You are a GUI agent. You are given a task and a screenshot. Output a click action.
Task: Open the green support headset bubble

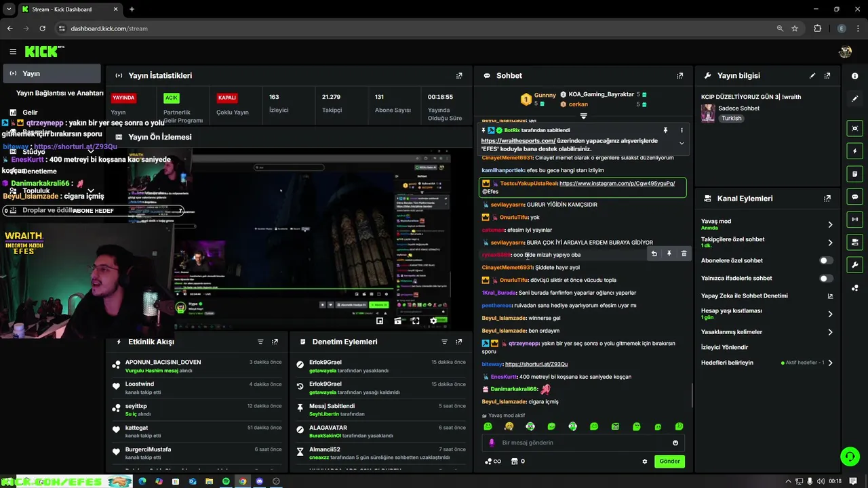(x=850, y=456)
